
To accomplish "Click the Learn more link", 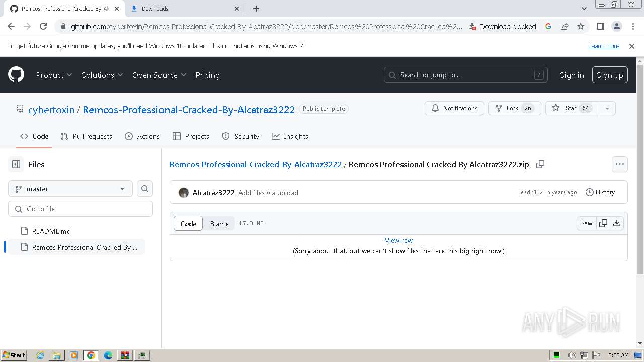I will [604, 46].
